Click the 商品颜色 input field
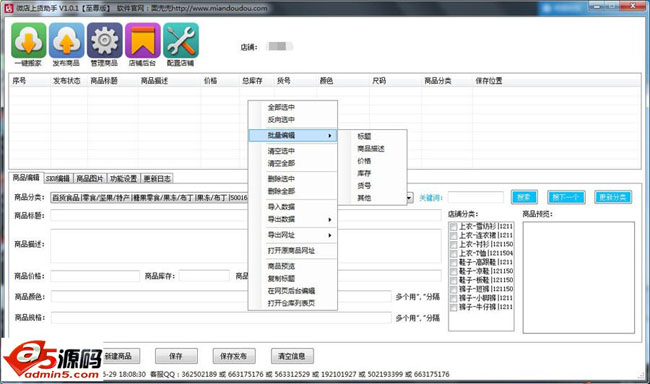 [221, 297]
